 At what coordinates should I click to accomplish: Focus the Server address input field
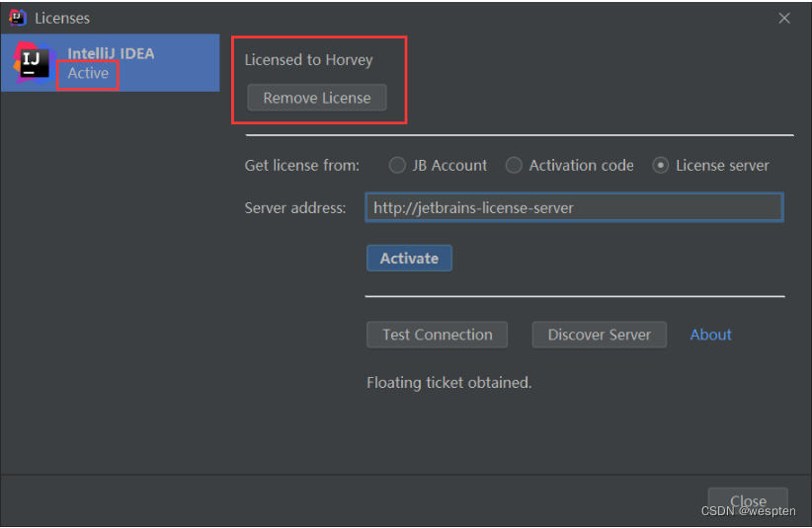click(574, 207)
